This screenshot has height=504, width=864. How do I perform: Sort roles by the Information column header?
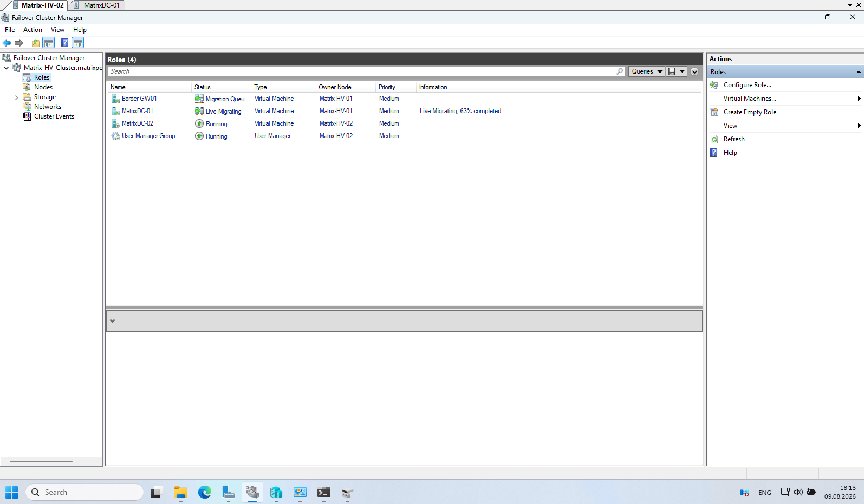tap(497, 87)
